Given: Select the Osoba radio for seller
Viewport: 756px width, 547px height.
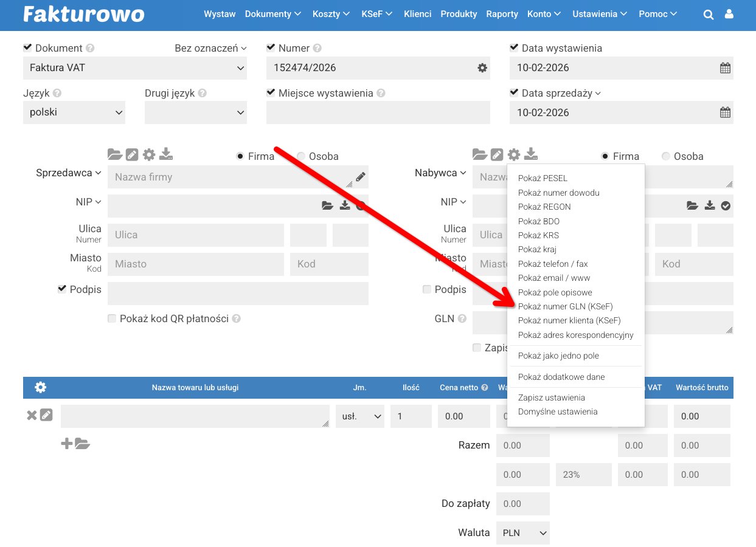Looking at the screenshot, I should [301, 156].
